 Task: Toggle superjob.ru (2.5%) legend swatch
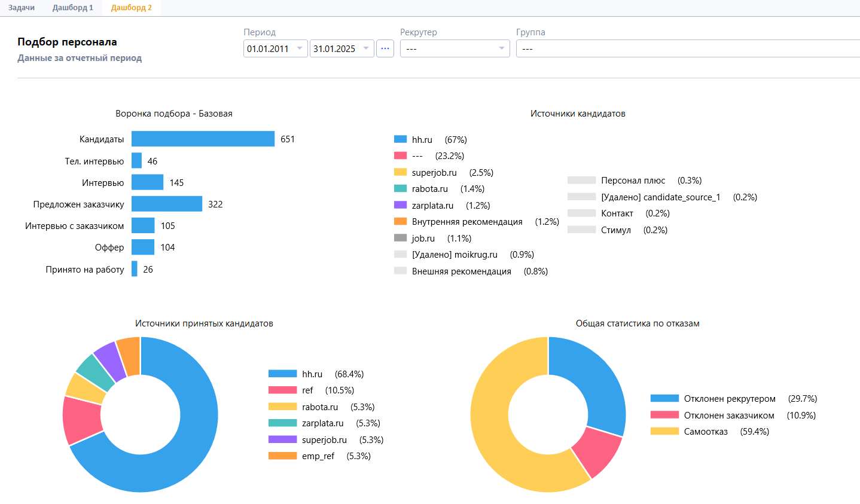tap(401, 172)
